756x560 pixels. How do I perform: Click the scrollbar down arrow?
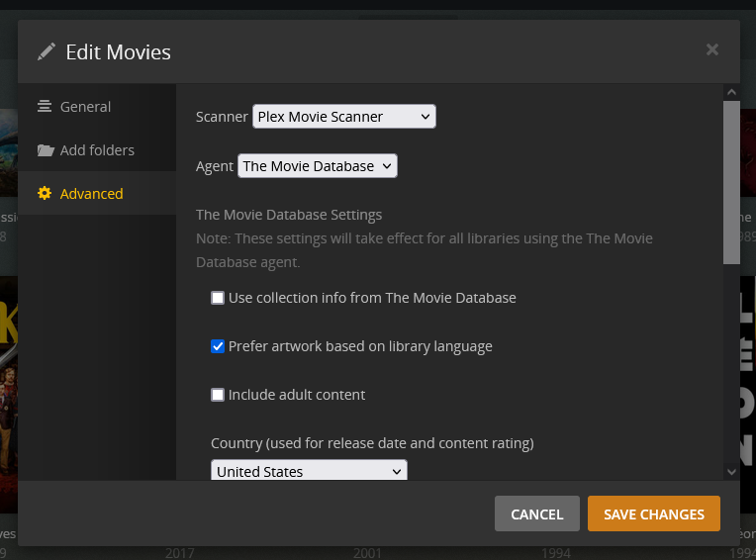point(731,472)
